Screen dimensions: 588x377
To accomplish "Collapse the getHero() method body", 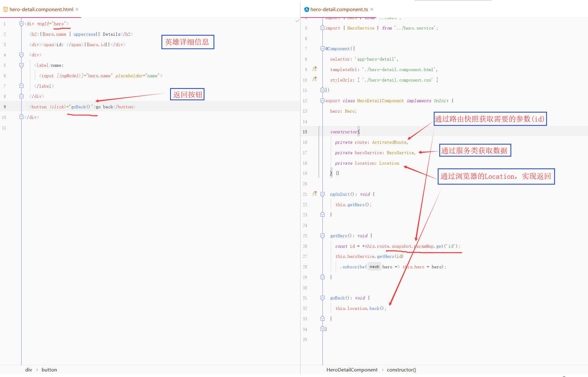I will [x=322, y=236].
